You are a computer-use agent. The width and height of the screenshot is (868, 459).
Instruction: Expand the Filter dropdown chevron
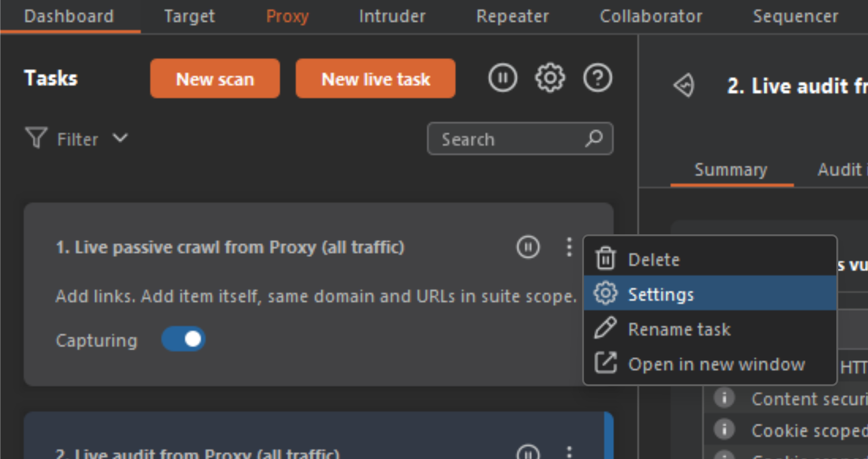tap(120, 137)
